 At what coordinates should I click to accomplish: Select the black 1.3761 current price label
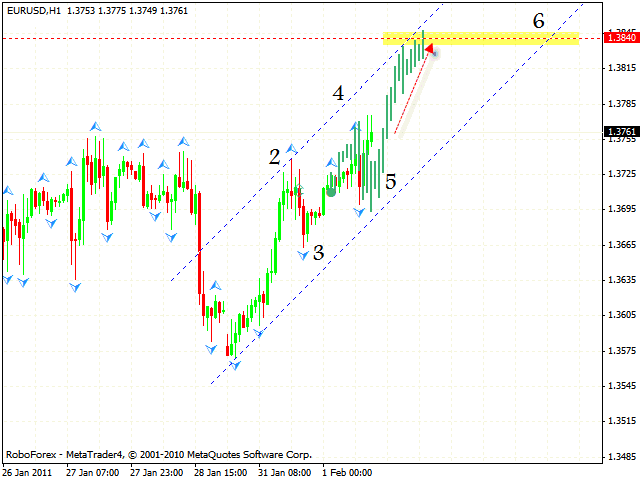(622, 131)
